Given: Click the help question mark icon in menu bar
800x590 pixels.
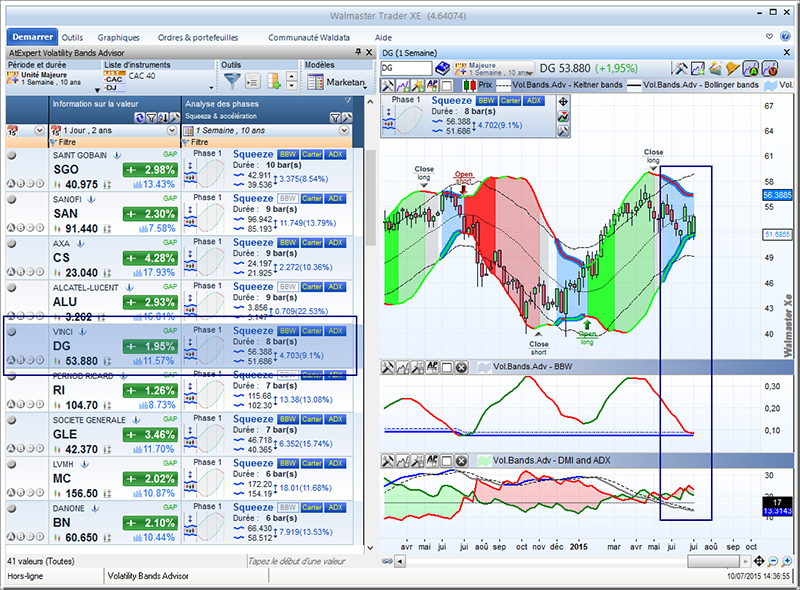Looking at the screenshot, I should pyautogui.click(x=785, y=36).
